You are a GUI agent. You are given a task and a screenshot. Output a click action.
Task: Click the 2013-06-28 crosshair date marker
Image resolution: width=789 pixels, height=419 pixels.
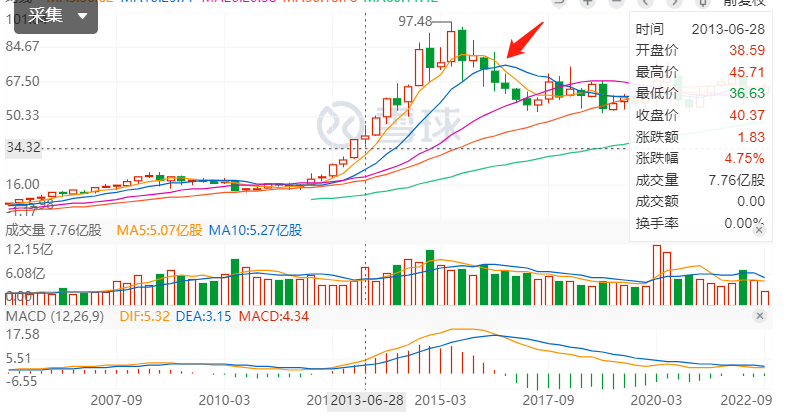pos(366,400)
